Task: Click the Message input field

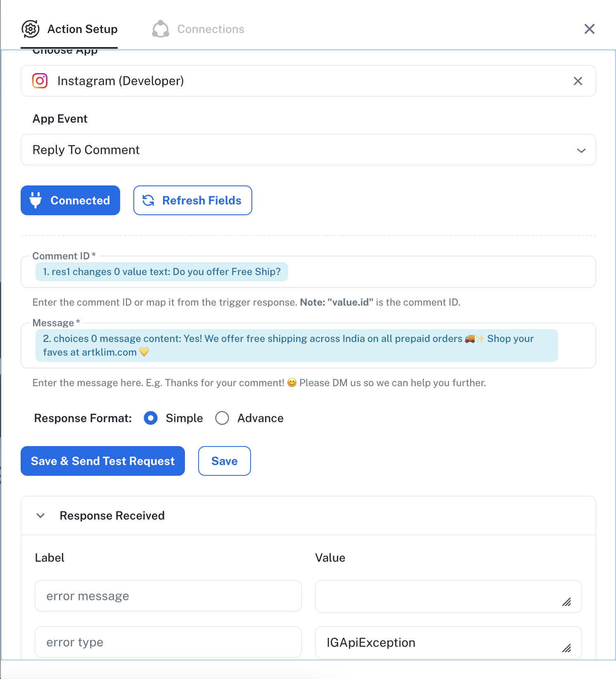Action: click(x=308, y=345)
